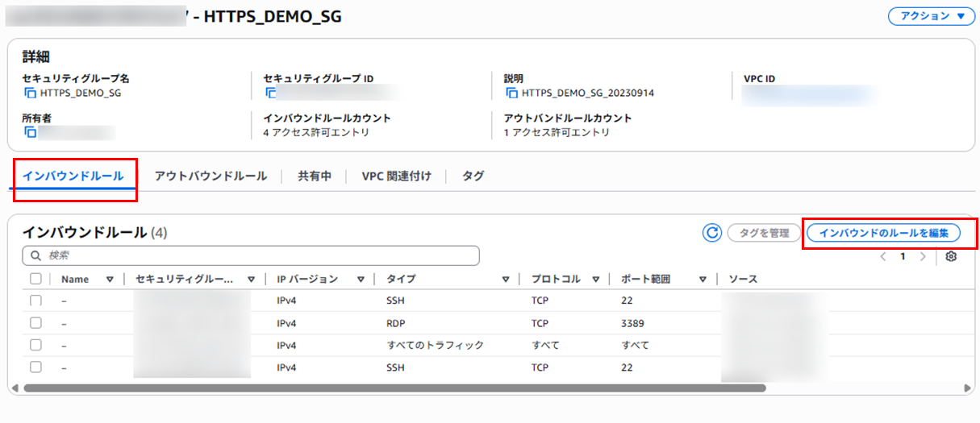Sort by タイプ column arrow
The image size is (980, 423).
(506, 280)
